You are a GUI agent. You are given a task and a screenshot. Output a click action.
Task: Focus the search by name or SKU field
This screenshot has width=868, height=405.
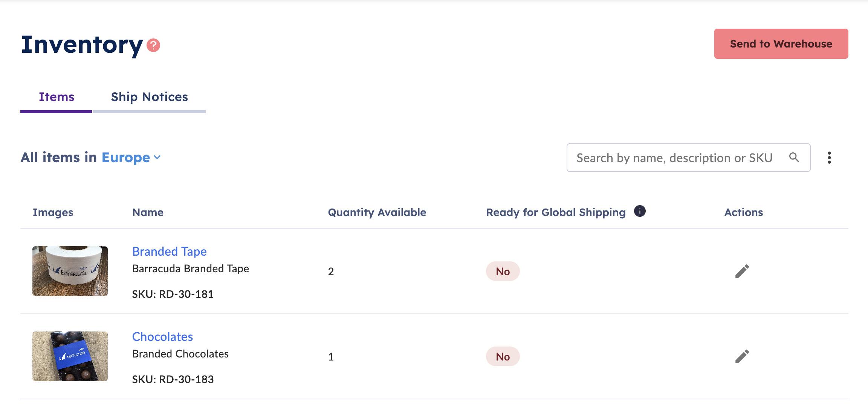[688, 158]
